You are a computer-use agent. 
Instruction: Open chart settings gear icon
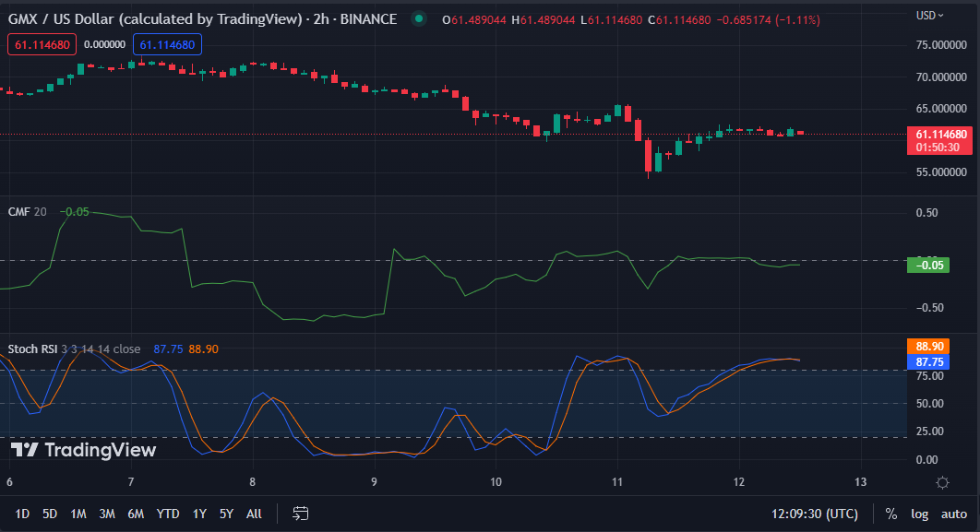point(942,482)
